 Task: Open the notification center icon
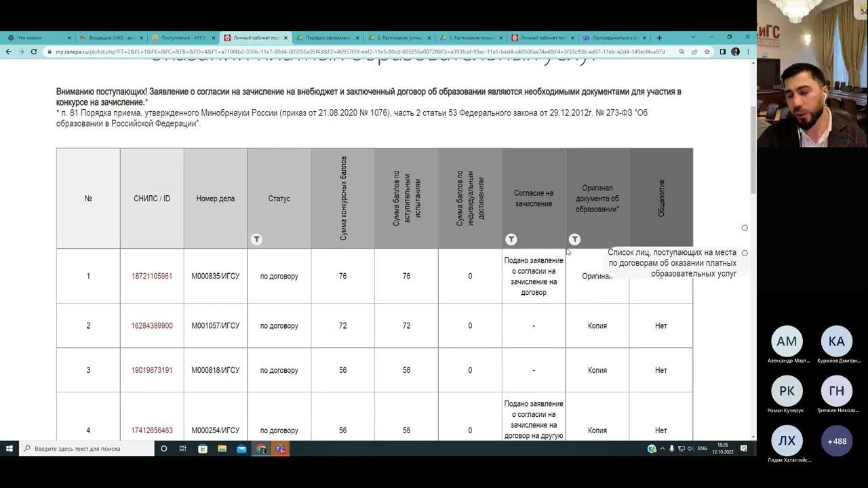tap(744, 449)
